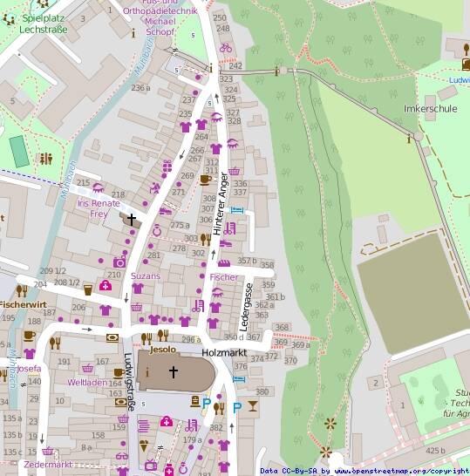Select the toilets icon in the park
470x476 pixels.
pyautogui.click(x=46, y=159)
